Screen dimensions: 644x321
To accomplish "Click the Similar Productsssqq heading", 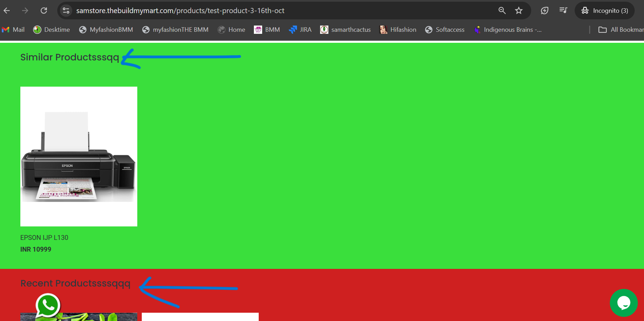I will 70,57.
